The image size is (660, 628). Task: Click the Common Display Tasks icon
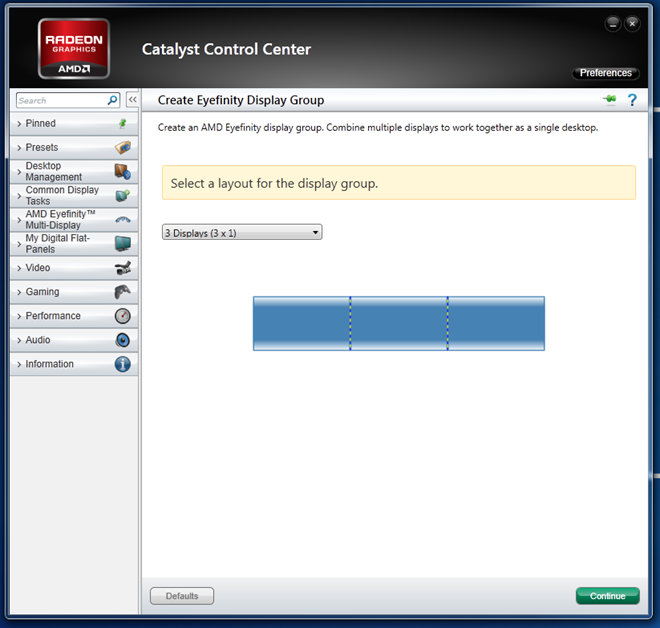tap(122, 195)
